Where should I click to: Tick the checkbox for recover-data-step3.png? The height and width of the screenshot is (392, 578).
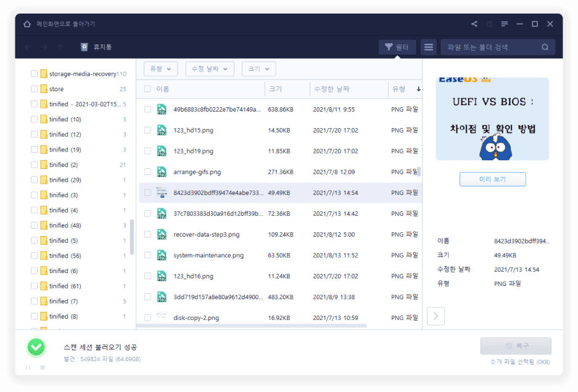[147, 234]
